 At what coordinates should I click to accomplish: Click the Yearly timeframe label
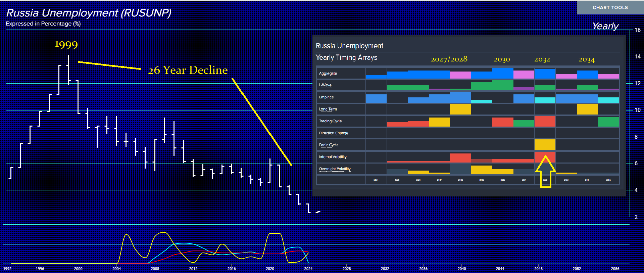(x=605, y=26)
